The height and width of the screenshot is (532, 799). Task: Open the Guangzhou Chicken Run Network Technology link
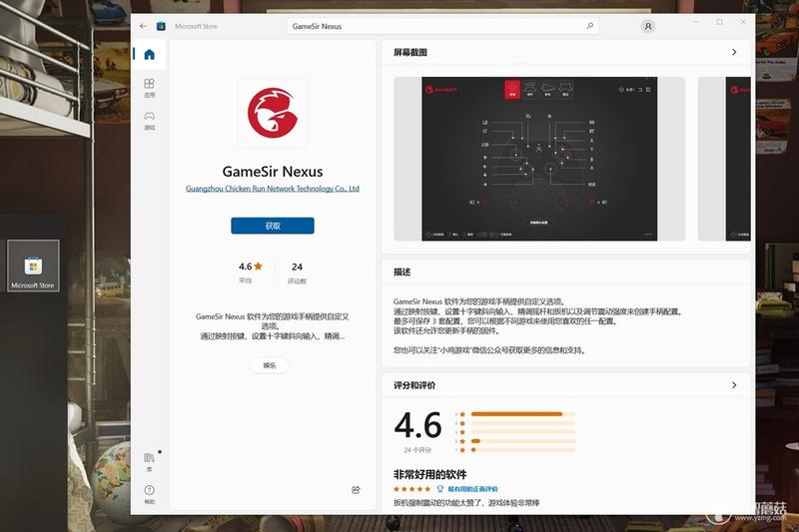273,189
